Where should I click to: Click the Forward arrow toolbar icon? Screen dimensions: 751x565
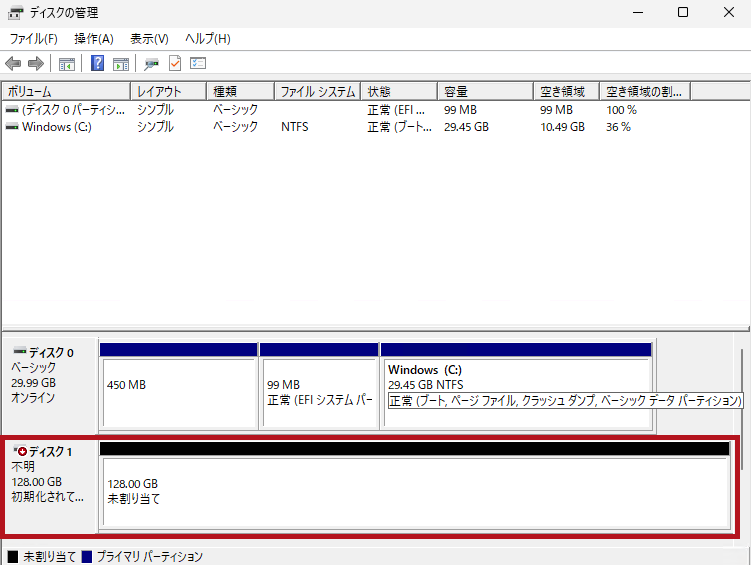click(36, 64)
